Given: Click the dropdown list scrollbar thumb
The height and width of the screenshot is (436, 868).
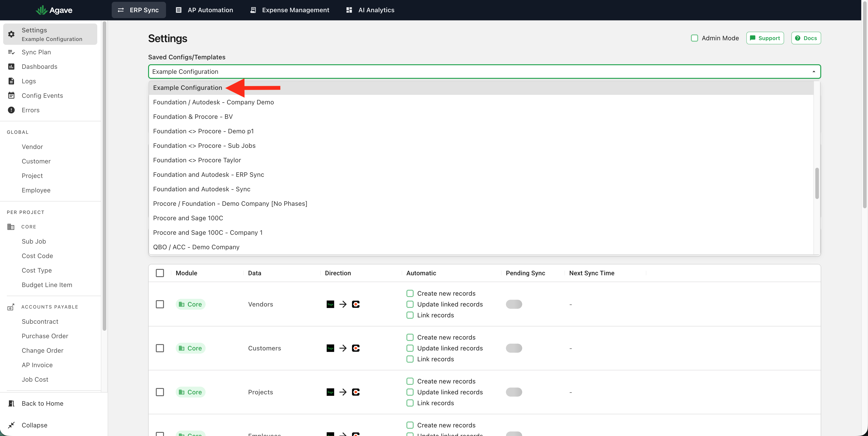Looking at the screenshot, I should pyautogui.click(x=817, y=183).
